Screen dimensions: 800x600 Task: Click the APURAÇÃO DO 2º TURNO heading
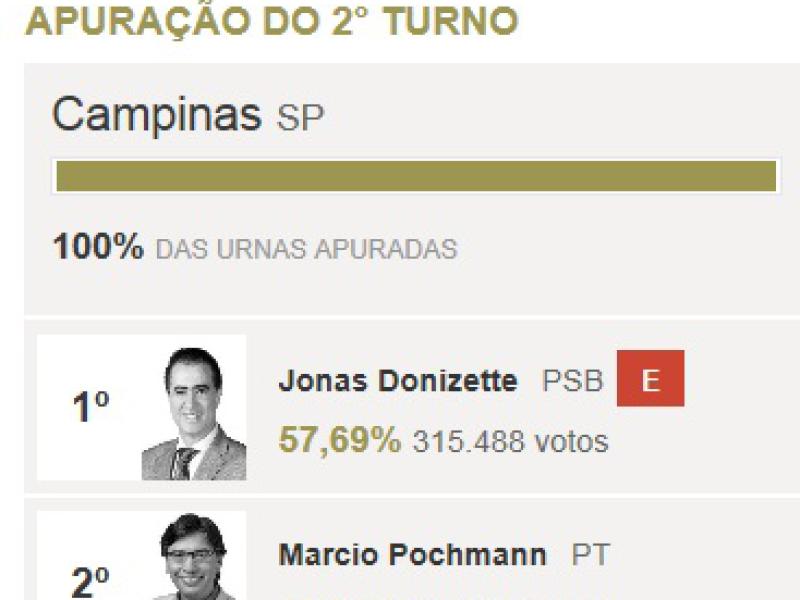(x=272, y=21)
